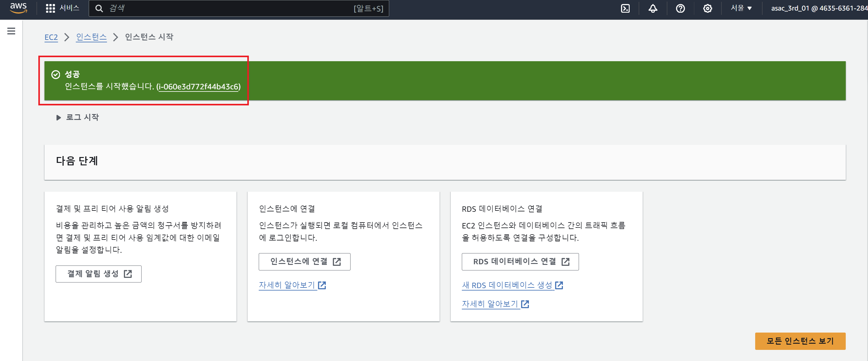Go to the EC2 breadcrumb
Viewport: 868px width, 361px height.
click(x=51, y=37)
